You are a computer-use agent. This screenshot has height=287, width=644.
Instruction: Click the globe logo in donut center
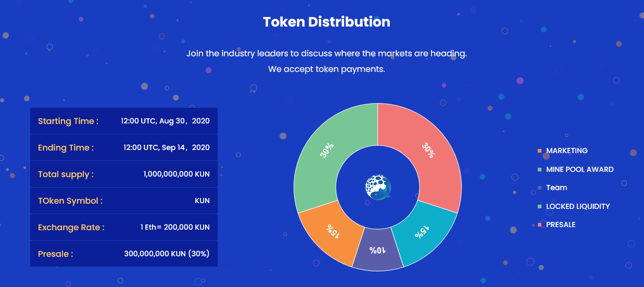[x=378, y=187]
